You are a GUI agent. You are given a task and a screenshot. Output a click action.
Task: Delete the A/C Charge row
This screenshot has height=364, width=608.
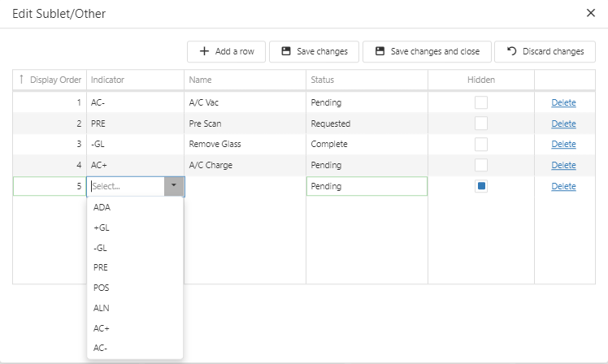coord(563,165)
